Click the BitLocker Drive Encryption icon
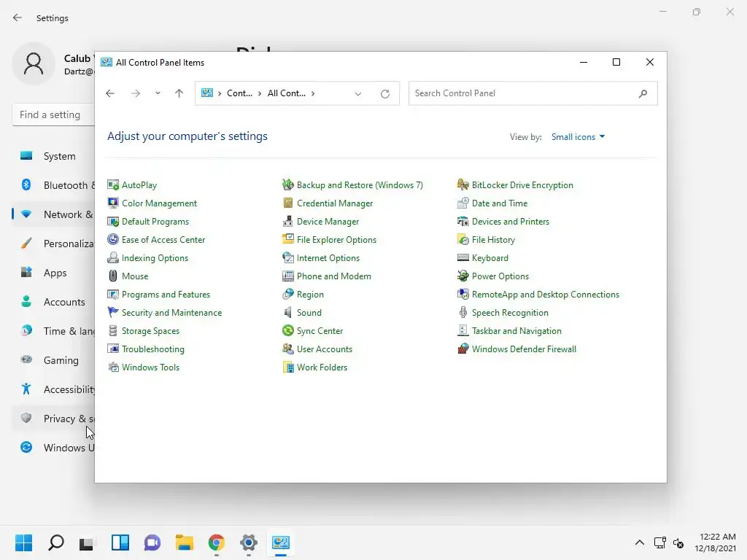The width and height of the screenshot is (747, 560). (463, 184)
